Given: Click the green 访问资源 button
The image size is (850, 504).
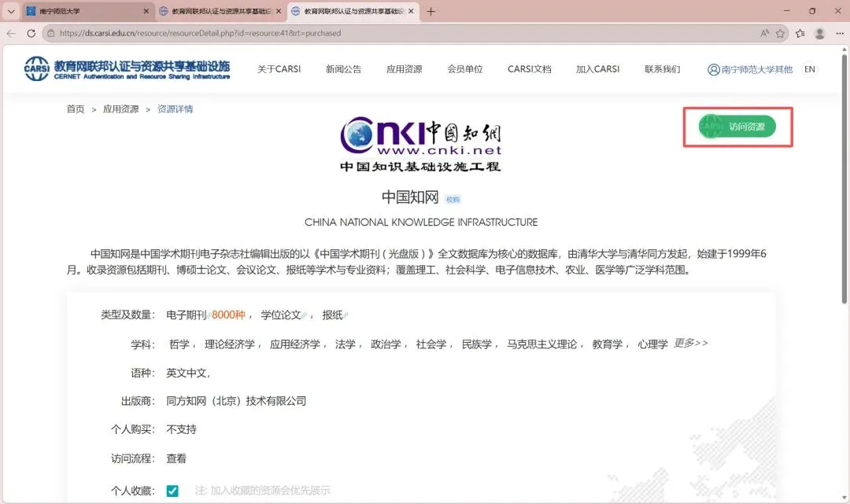Looking at the screenshot, I should pos(737,127).
